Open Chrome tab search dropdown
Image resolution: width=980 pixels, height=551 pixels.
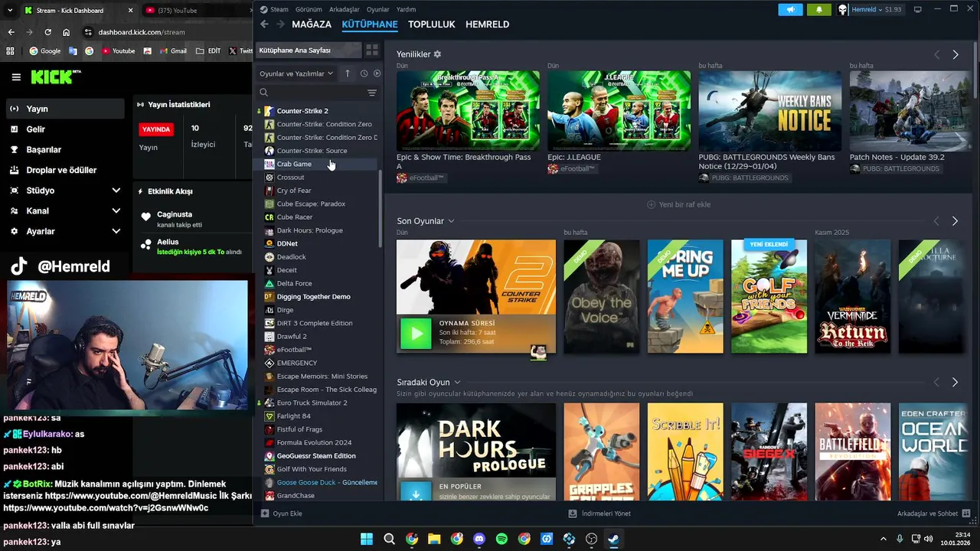tap(11, 11)
